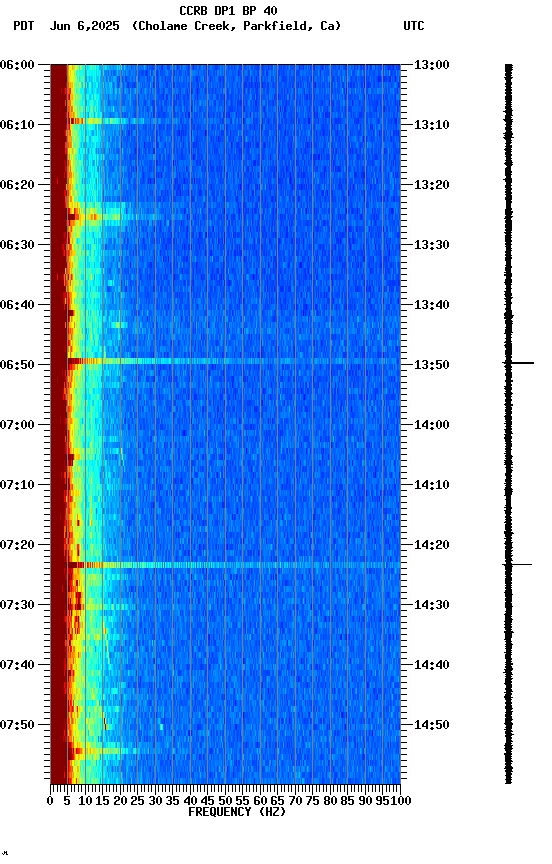
Task: Click '(Cholame Creek, Parkfield, Ca)' location text
Action: pos(236,26)
